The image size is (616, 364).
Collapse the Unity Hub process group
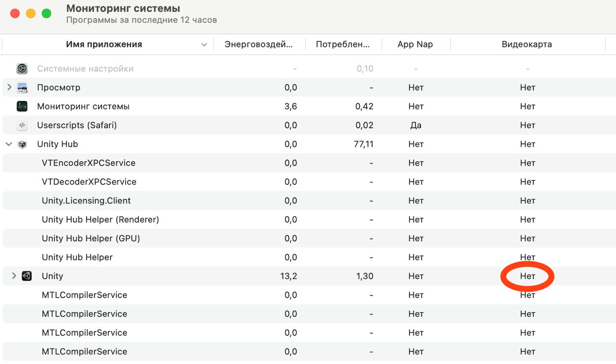[x=9, y=144]
